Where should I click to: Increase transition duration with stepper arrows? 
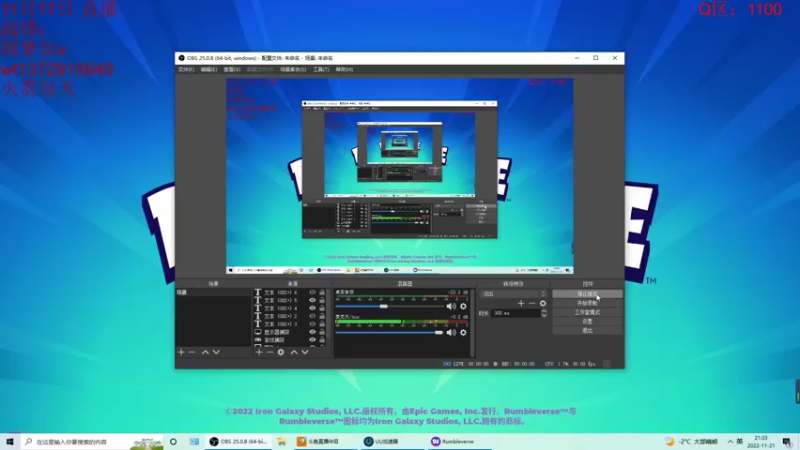tap(544, 311)
